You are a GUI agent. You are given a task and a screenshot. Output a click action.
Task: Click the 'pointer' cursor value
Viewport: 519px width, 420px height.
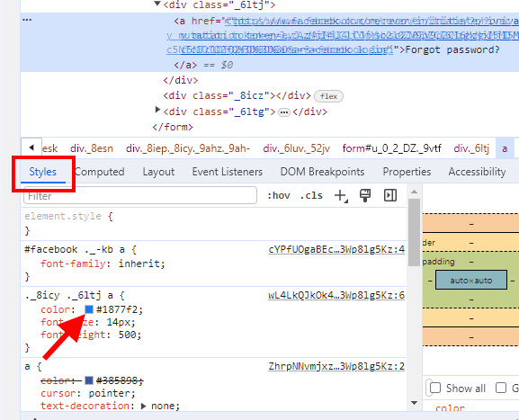[x=109, y=393]
